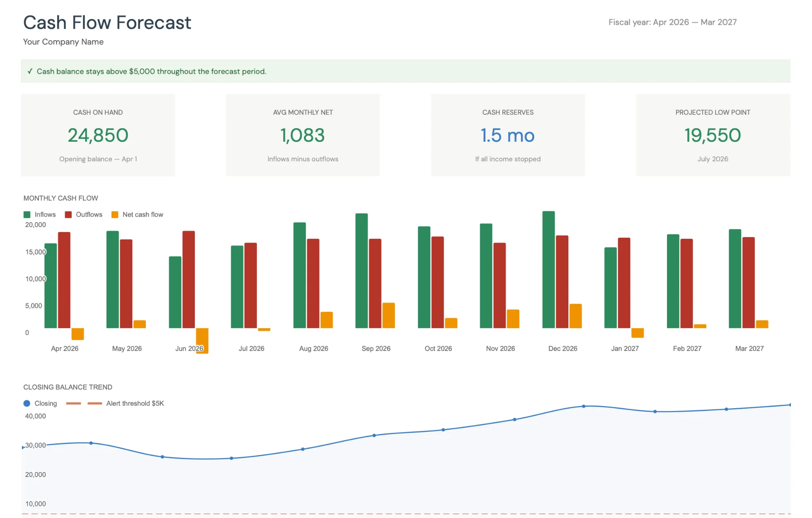
Task: Click the July 2026 closing balance data point
Action: click(231, 458)
